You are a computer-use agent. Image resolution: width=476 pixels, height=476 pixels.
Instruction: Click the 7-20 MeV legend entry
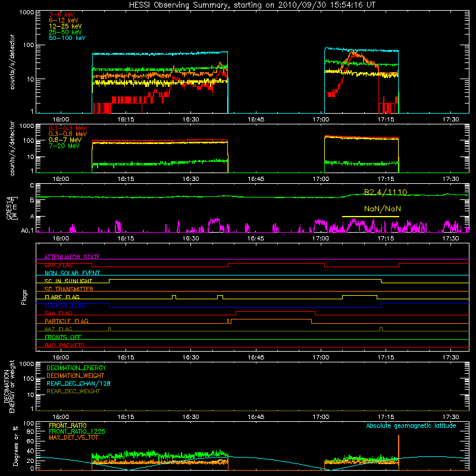coord(64,146)
